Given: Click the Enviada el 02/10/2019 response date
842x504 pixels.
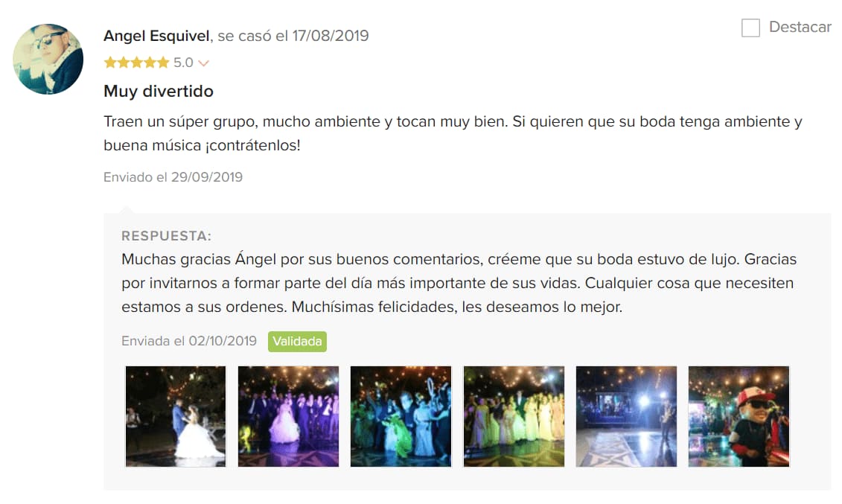Looking at the screenshot, I should (x=189, y=341).
